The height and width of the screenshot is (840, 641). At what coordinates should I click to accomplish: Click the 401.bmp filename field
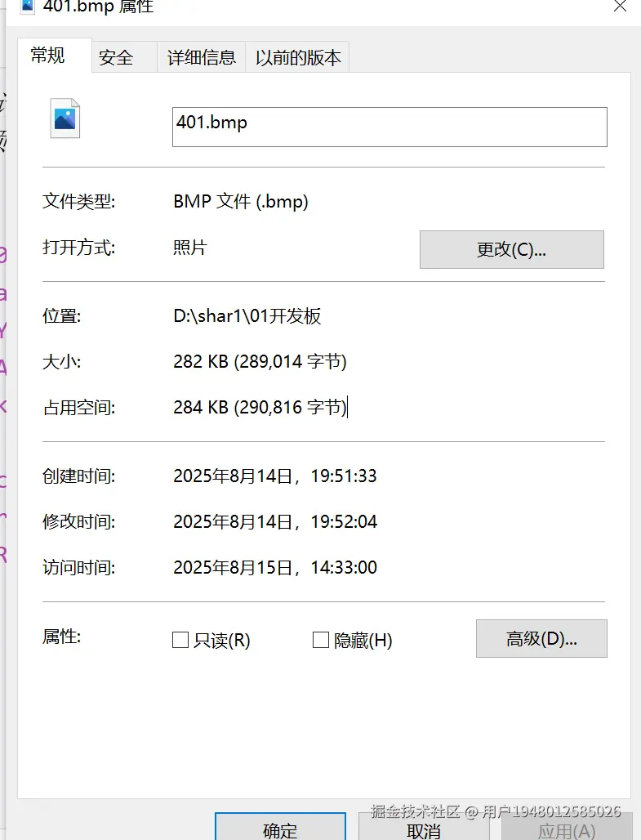(389, 127)
